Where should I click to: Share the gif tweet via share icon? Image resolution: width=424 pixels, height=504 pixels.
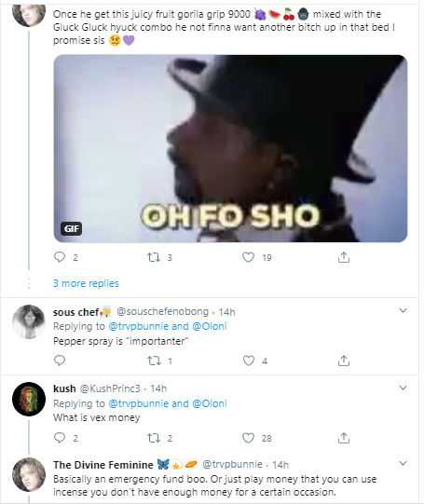tap(344, 257)
